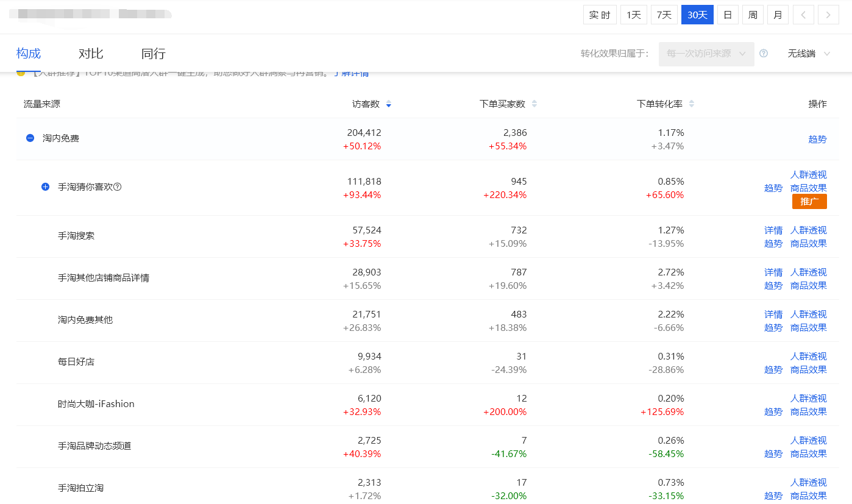Open the help tooltip beside 转化效果归属于

(764, 54)
